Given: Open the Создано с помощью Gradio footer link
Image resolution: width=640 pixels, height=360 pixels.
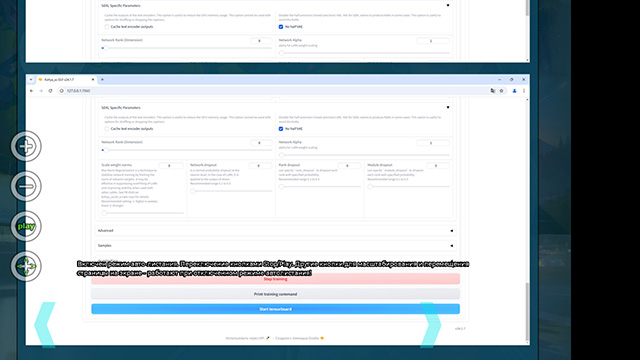Looking at the screenshot, I should pyautogui.click(x=300, y=338).
